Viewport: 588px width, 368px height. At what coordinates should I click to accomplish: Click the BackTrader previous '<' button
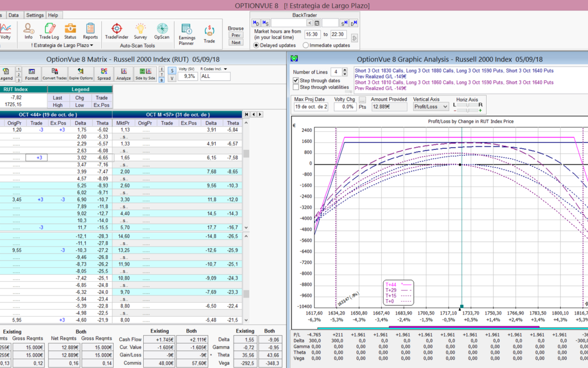(x=310, y=23)
